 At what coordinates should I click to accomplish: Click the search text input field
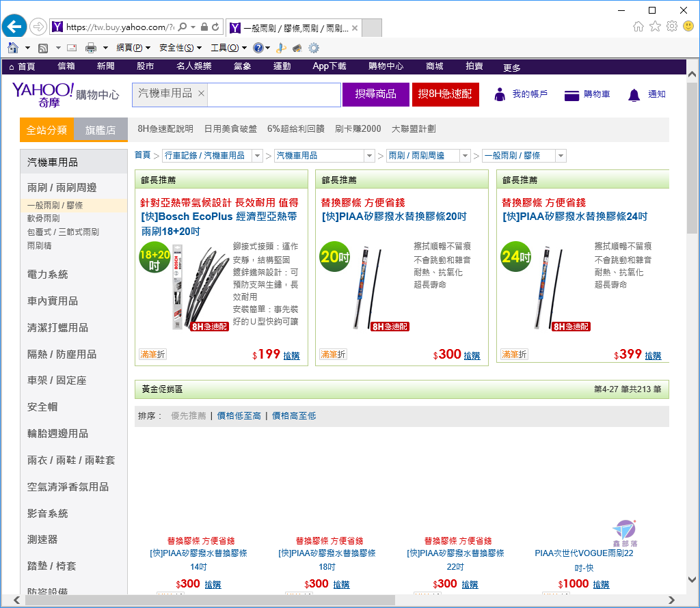coord(273,94)
